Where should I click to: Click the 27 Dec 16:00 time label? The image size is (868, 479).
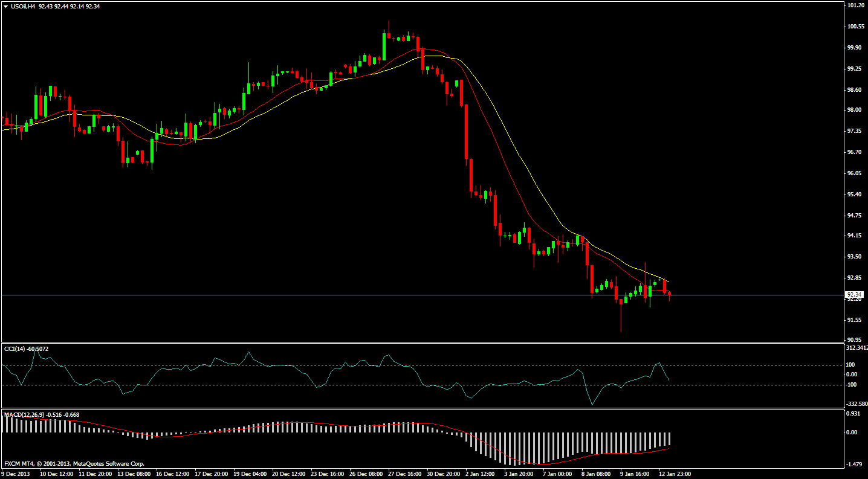404,474
